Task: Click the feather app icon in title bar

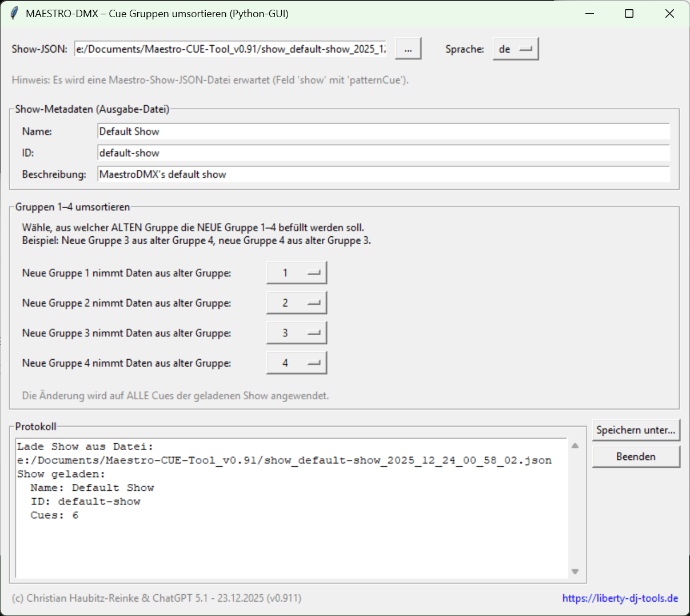Action: point(14,13)
